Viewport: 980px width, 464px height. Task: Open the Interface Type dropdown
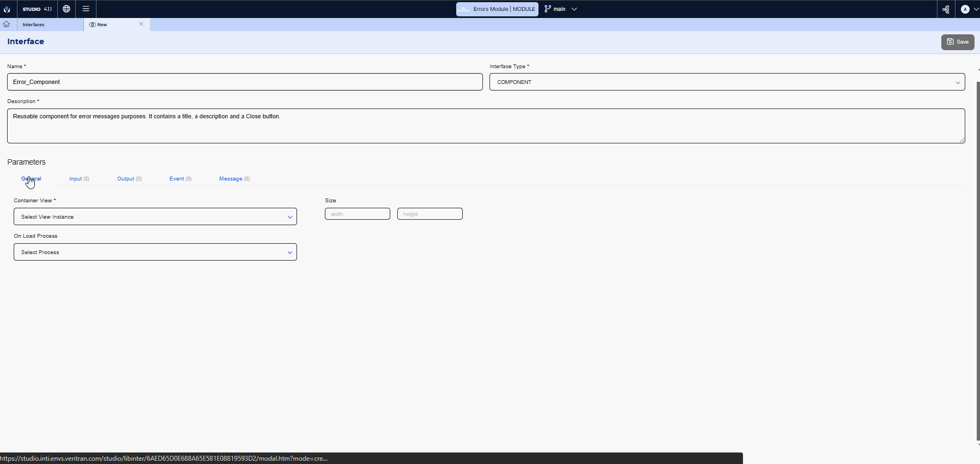[x=727, y=82]
